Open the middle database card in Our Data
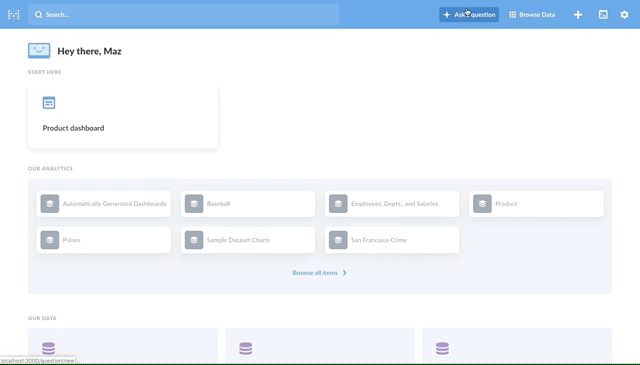Screen dimensions: 640x365 [320, 346]
